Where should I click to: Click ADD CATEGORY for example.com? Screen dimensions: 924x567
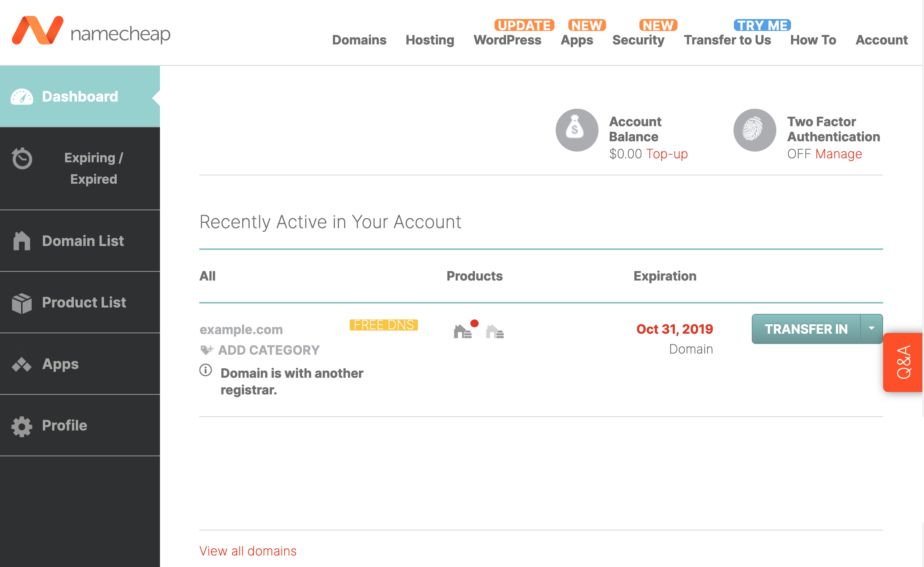click(269, 350)
